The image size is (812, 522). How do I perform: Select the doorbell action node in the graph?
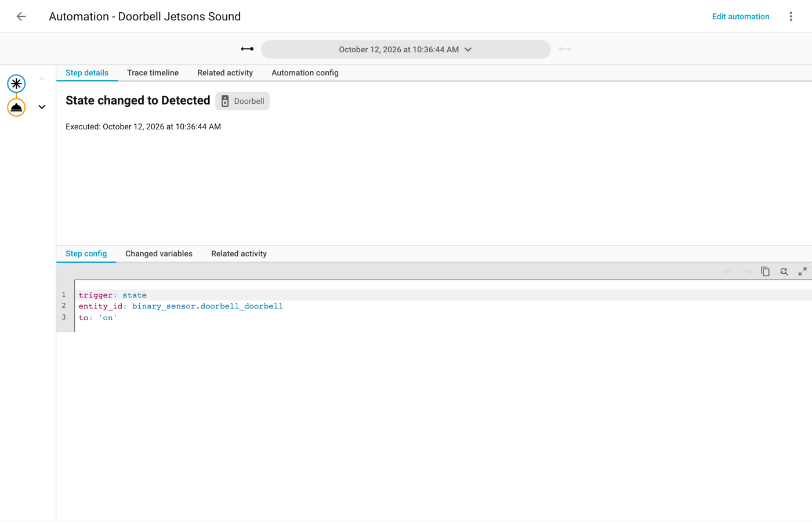(x=16, y=107)
